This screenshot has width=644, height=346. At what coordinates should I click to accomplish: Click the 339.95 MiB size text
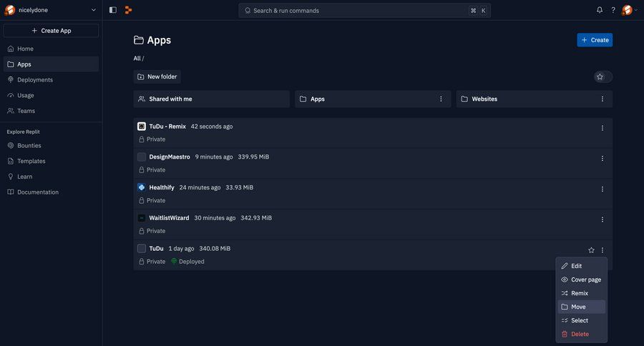253,157
